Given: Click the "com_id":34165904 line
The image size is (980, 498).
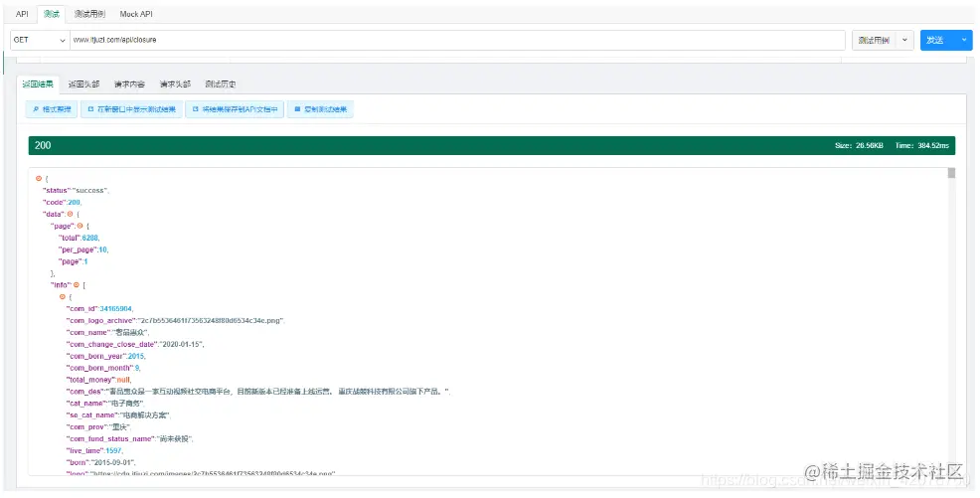Looking at the screenshot, I should coord(99,309).
